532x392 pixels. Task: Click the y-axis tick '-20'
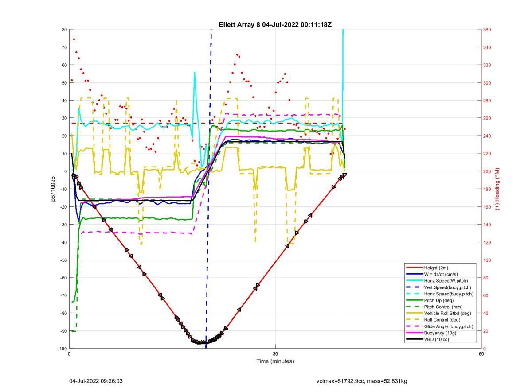[63, 207]
